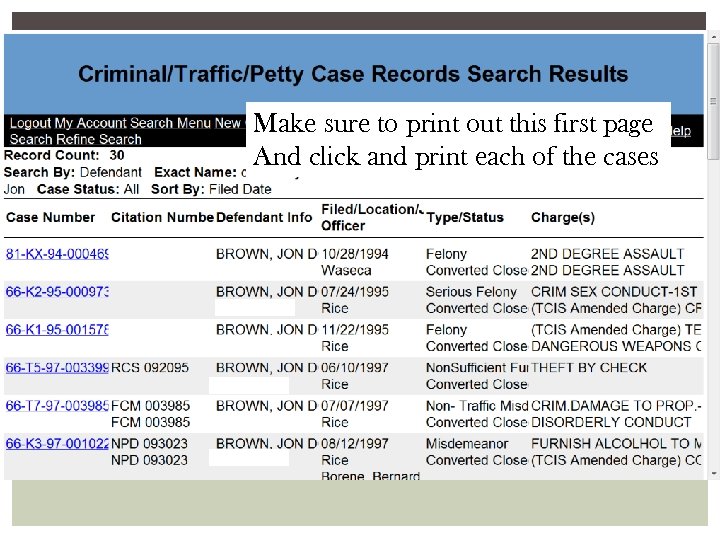
Task: Click Sort By: Filed Date text
Action: tap(211, 189)
